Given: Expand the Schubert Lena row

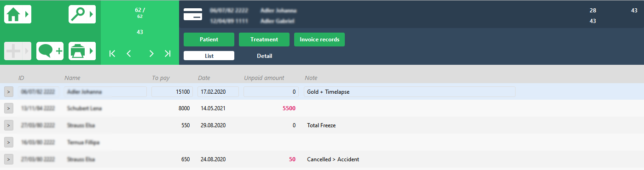Looking at the screenshot, I should point(9,108).
